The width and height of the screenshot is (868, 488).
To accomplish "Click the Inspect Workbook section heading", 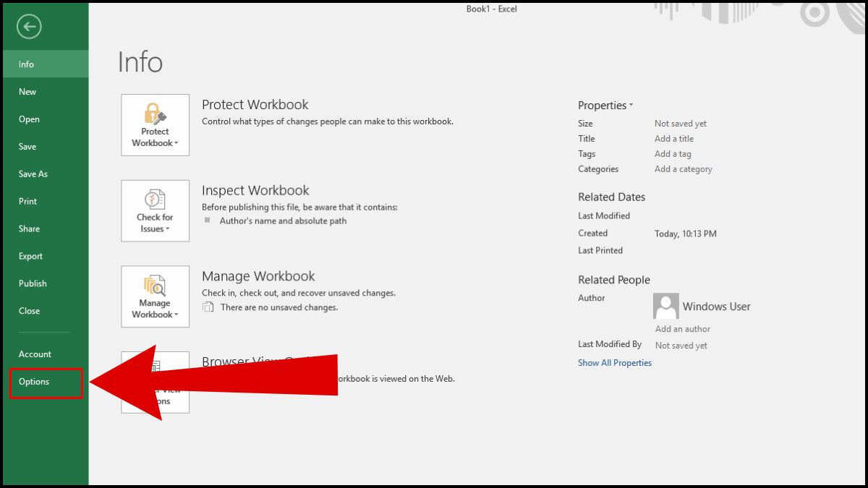I will coord(255,191).
